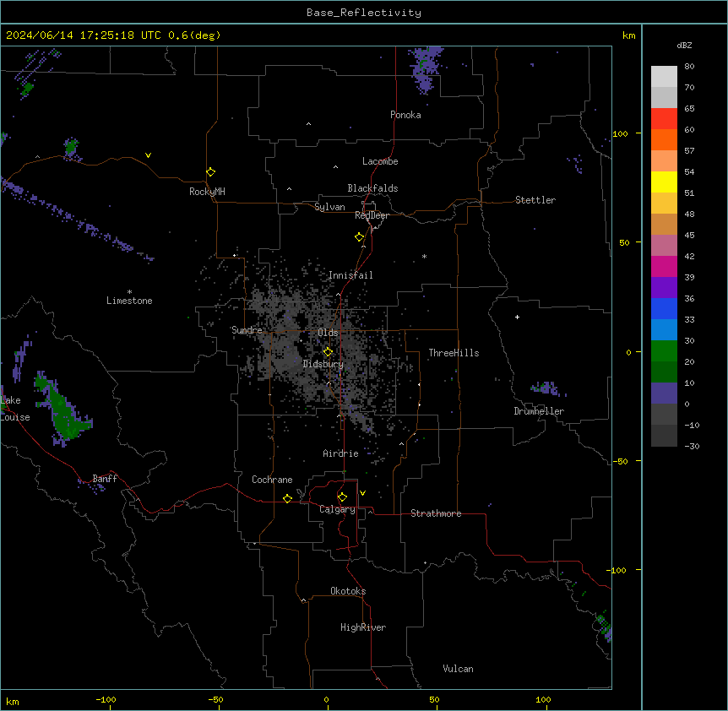This screenshot has height=711, width=728.
Task: Pick the blue 33–36 dBZ legend swatch
Action: click(664, 308)
